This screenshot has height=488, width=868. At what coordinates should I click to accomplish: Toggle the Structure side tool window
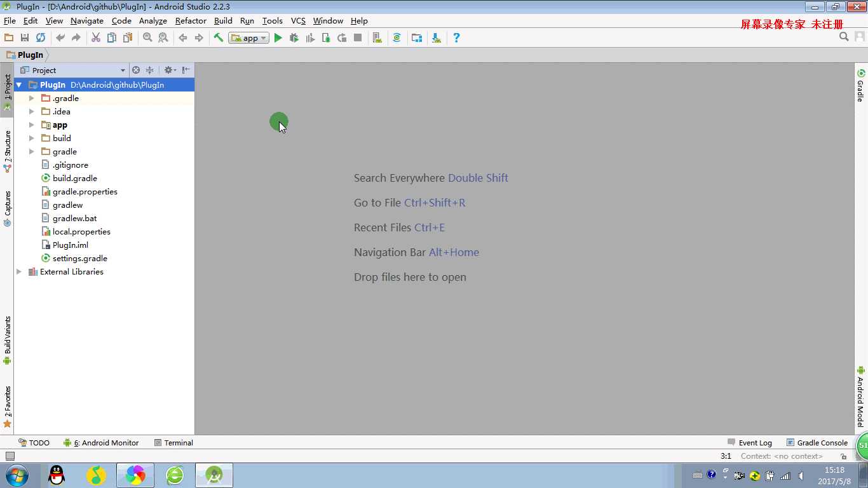click(x=7, y=151)
